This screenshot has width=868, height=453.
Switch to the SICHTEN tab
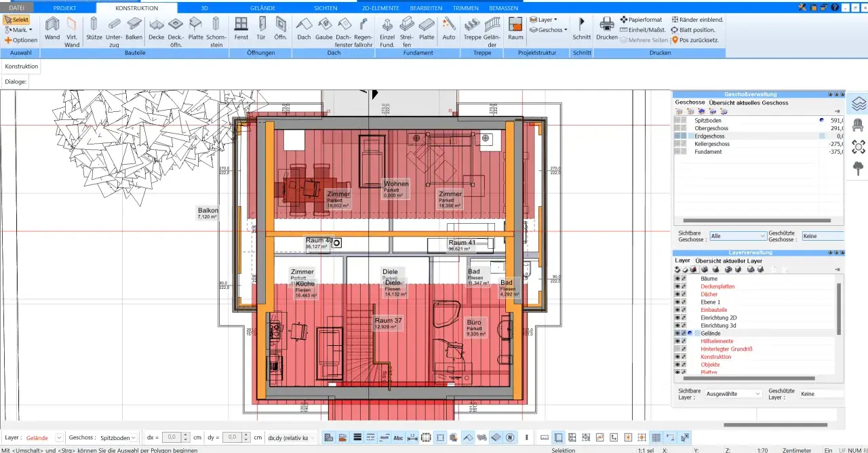pos(325,7)
